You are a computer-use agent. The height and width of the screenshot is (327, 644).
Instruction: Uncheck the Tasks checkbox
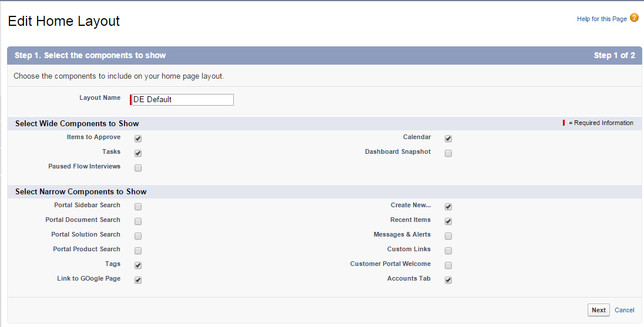point(138,154)
